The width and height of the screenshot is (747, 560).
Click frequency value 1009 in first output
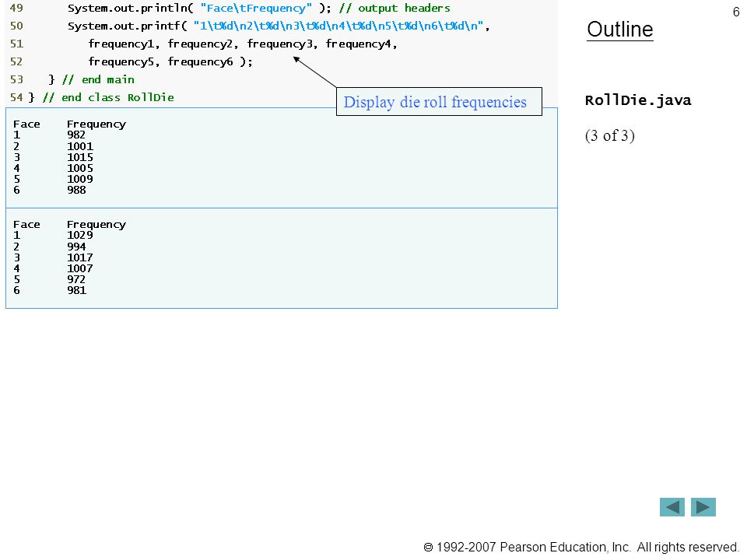(x=80, y=179)
